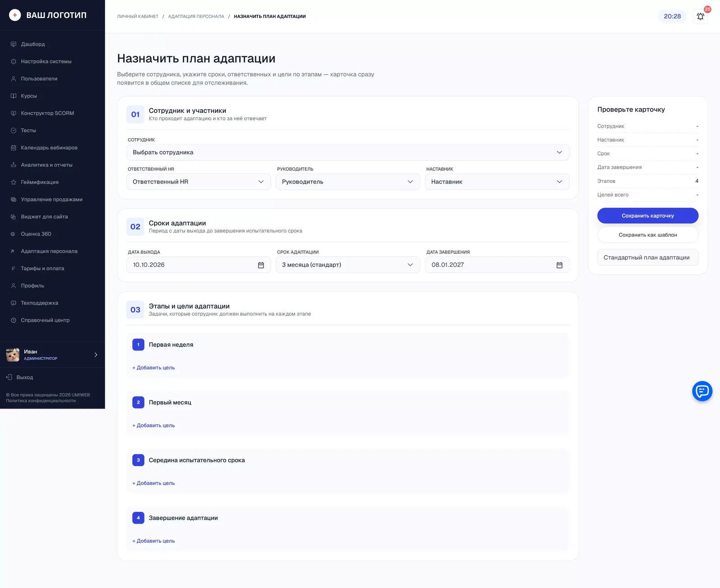Open Политика конфиденциальности link
This screenshot has width=720, height=588.
pyautogui.click(x=41, y=401)
